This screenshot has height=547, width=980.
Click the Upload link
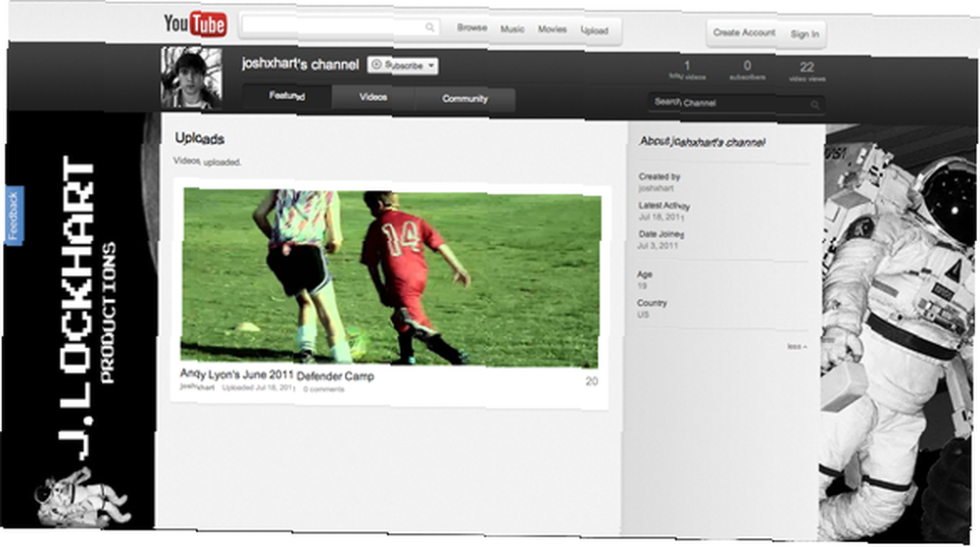pos(595,30)
